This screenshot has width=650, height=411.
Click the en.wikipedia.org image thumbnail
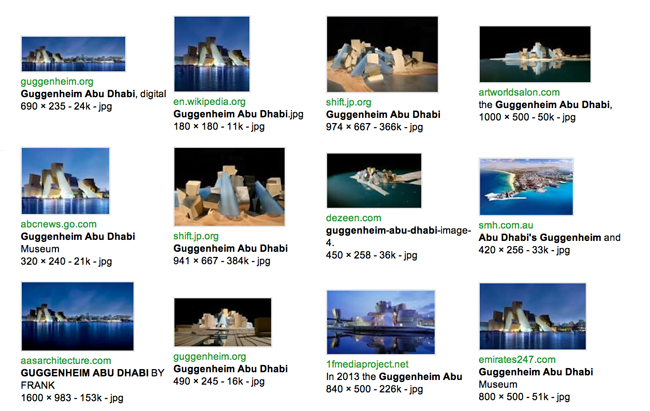213,56
